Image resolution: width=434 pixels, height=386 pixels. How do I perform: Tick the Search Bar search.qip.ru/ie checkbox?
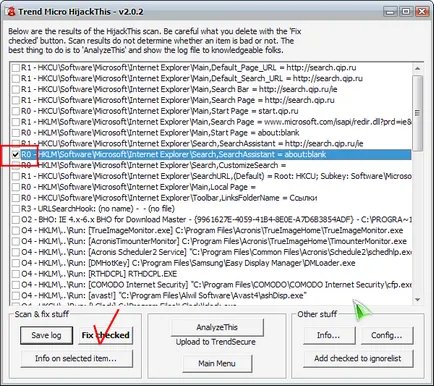(x=16, y=90)
